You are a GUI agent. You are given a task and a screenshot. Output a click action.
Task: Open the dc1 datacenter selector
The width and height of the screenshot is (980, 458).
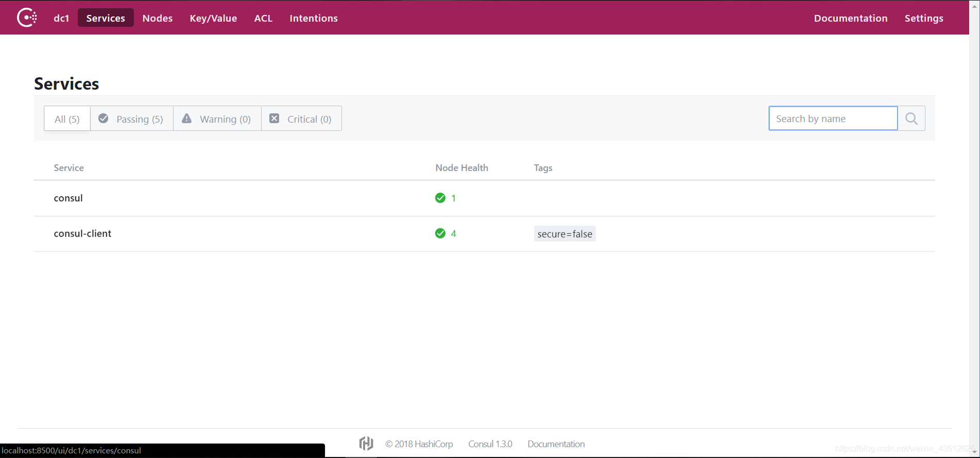point(61,18)
